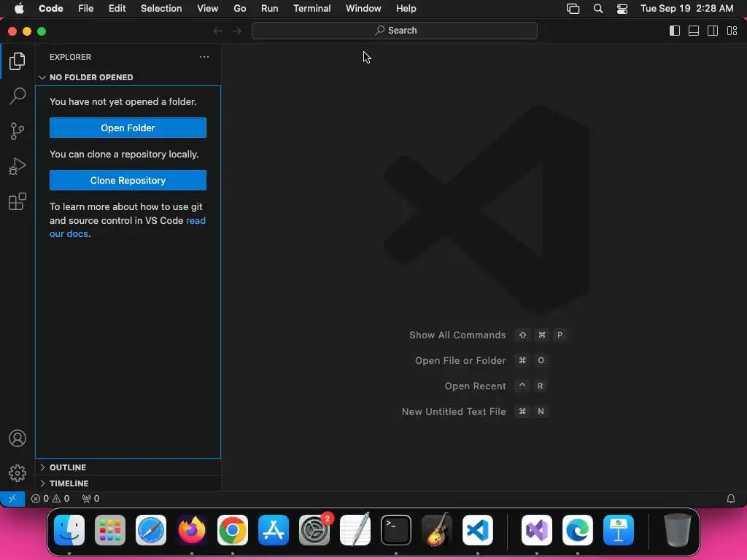Open the Accounts menu icon
Image resolution: width=747 pixels, height=560 pixels.
tap(18, 438)
